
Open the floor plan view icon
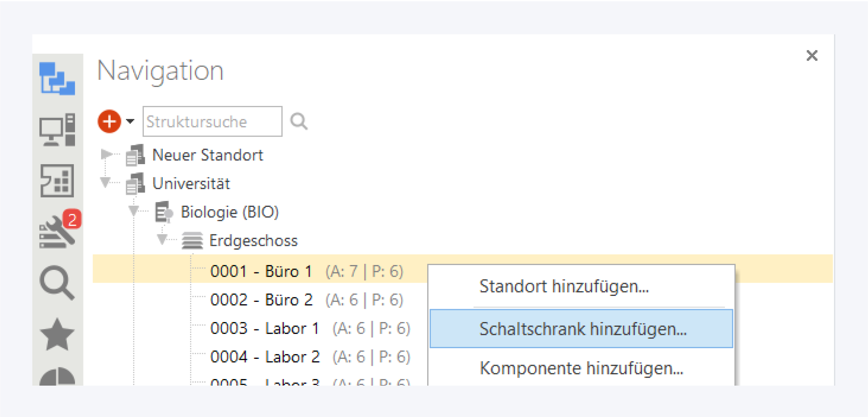tap(57, 181)
